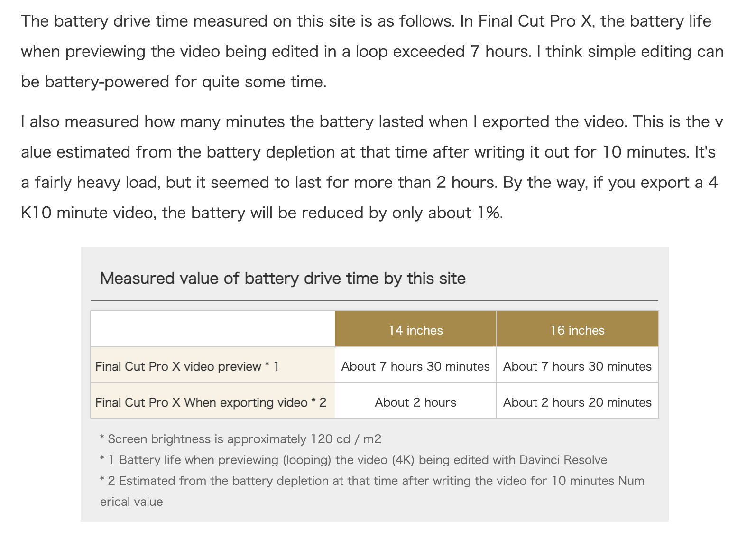
Task: Click the "14 inches" column header
Action: 415,330
